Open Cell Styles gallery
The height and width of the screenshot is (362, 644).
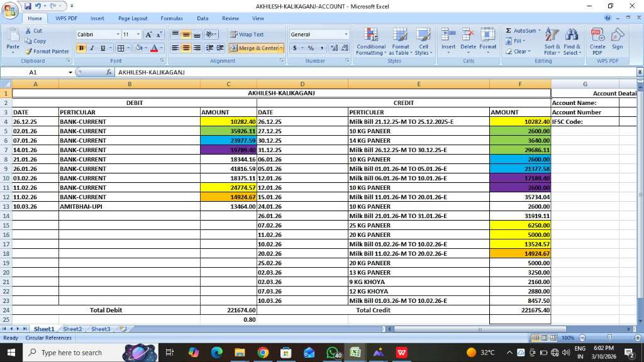(423, 41)
